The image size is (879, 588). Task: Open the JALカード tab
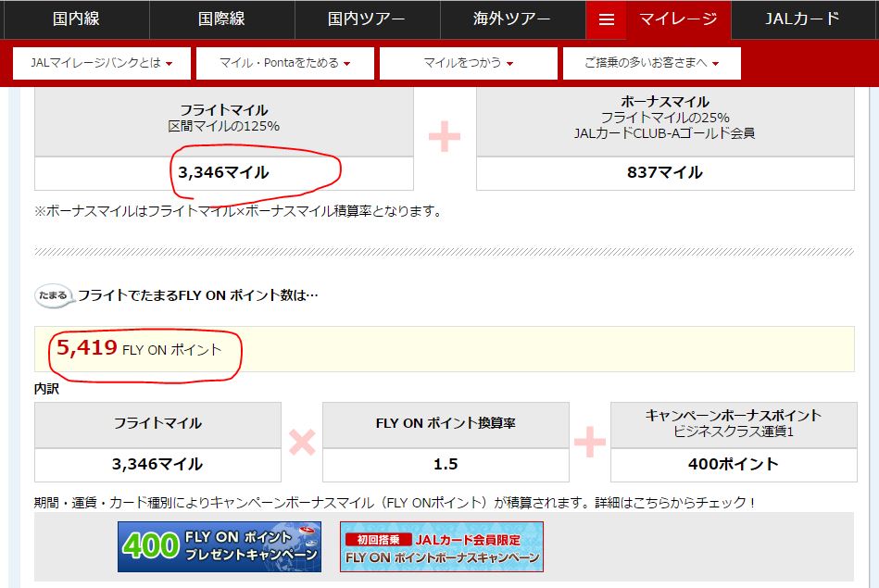click(803, 19)
